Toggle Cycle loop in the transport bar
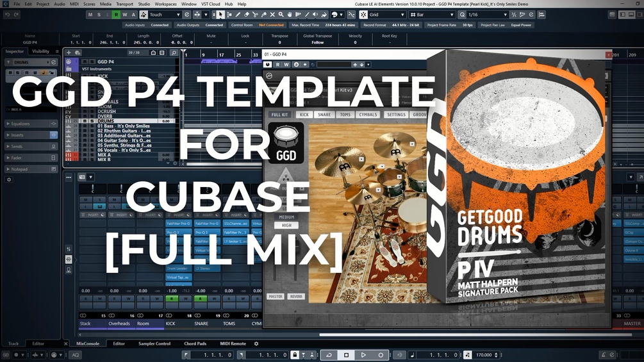 [329, 355]
